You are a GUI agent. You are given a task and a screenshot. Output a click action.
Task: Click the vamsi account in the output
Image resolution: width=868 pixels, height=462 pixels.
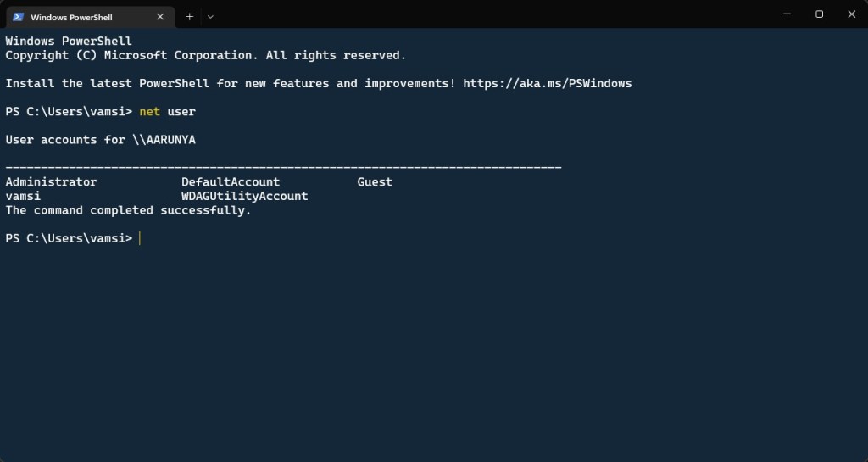(23, 196)
